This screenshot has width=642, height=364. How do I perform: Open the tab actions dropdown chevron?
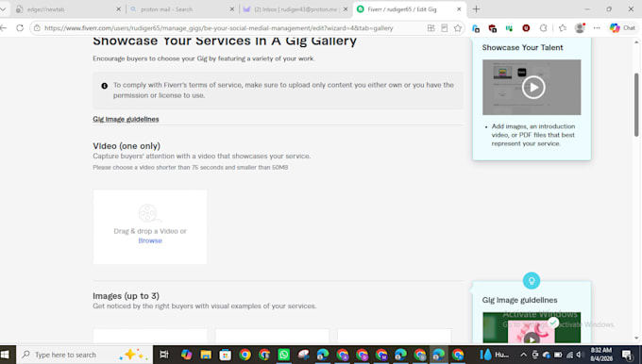point(4,9)
